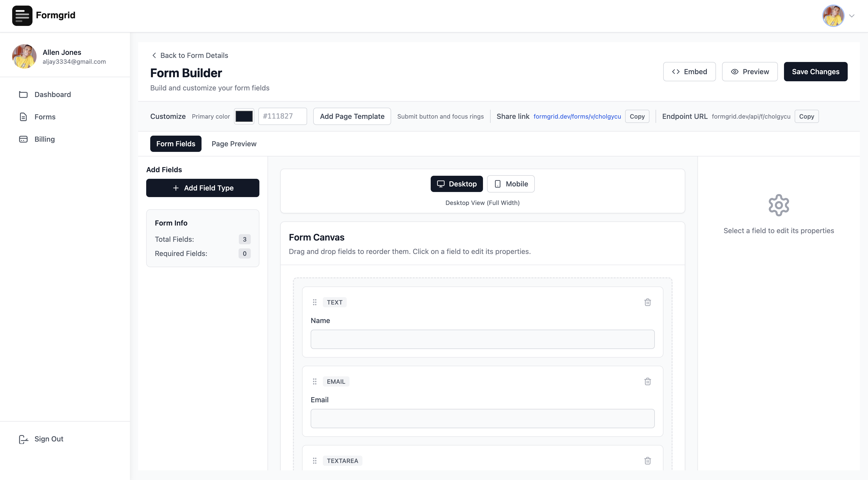868x480 pixels.
Task: Switch canvas to Desktop view
Action: point(456,184)
